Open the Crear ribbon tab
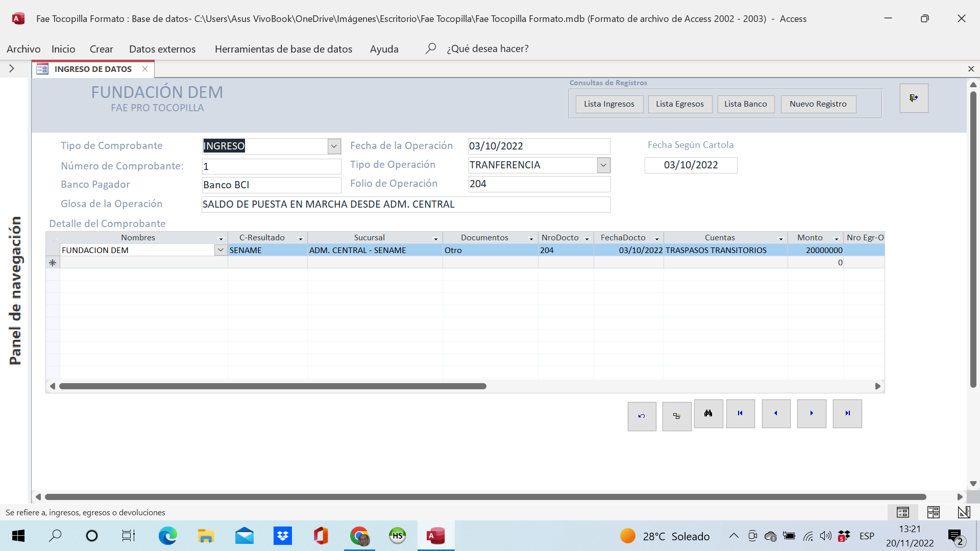The height and width of the screenshot is (551, 980). click(101, 49)
